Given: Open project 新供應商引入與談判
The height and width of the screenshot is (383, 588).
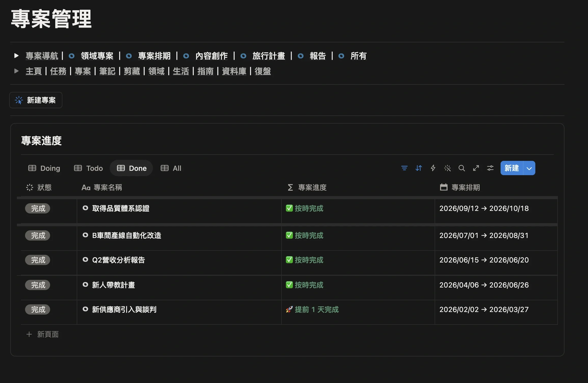Looking at the screenshot, I should (x=124, y=309).
